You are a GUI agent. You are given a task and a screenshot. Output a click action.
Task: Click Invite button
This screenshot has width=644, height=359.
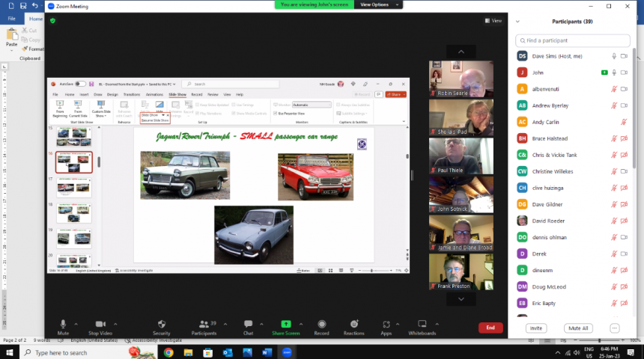coord(536,328)
